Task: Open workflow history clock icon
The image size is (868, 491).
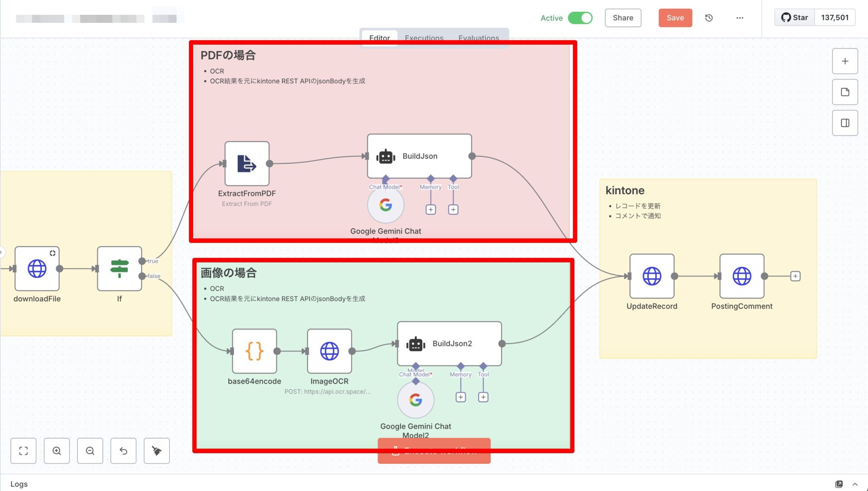Action: 709,18
